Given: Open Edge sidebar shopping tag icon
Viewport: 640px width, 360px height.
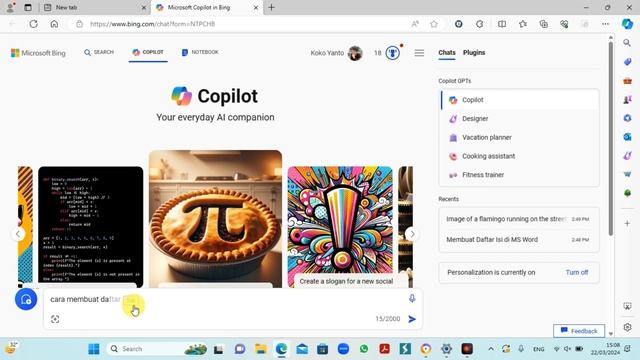Looking at the screenshot, I should click(x=627, y=62).
